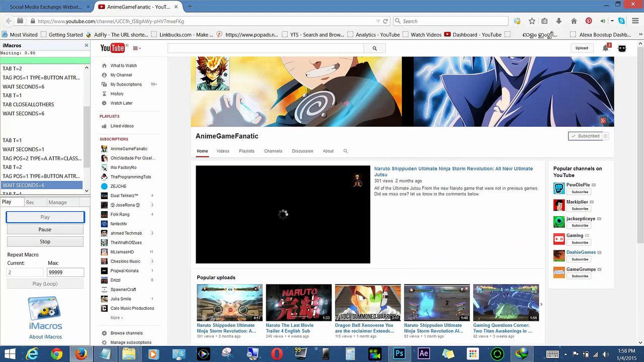Screen dimensions: 644x362
Task: Click the Max repeat input field
Action: click(65, 272)
